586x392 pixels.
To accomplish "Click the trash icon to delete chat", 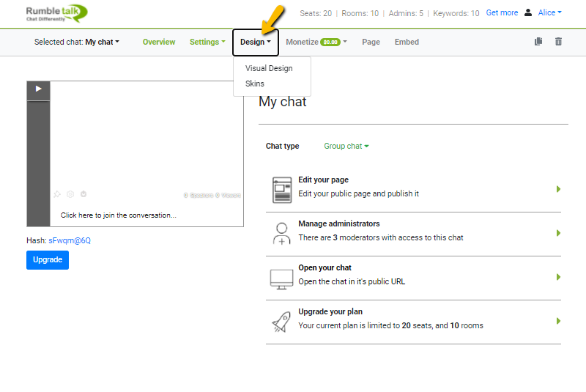I will pyautogui.click(x=558, y=42).
